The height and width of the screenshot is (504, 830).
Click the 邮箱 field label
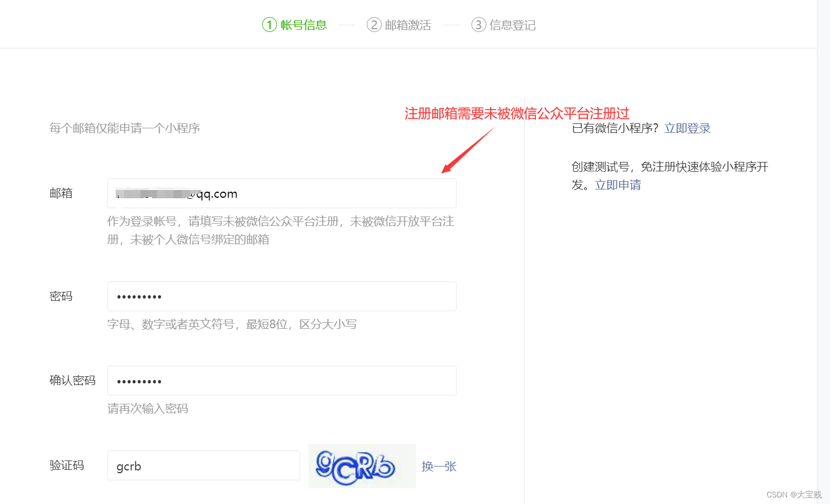[x=61, y=193]
